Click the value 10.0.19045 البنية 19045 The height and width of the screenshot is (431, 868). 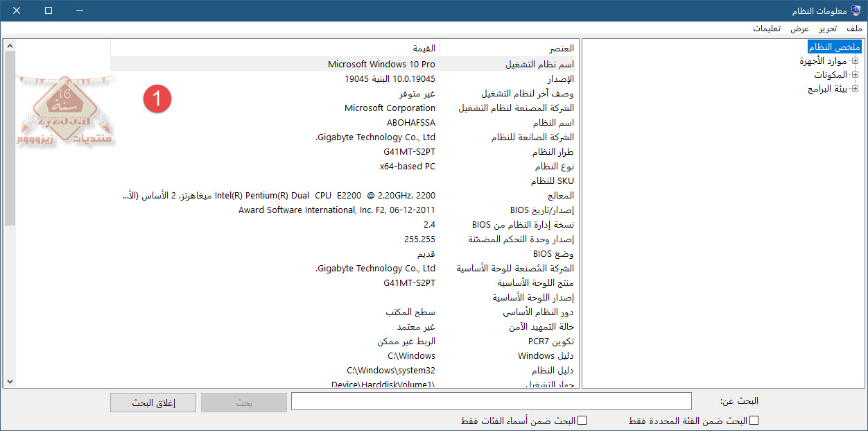coord(390,78)
